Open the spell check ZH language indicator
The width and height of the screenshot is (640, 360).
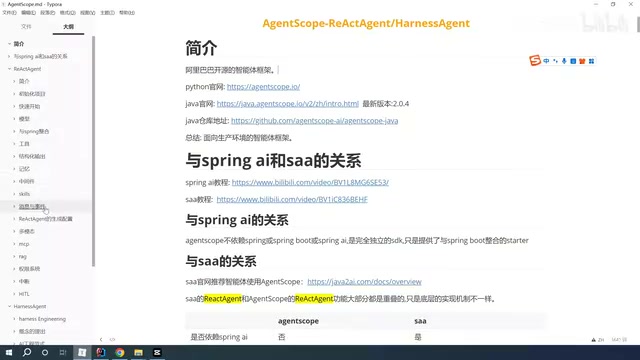[x=598, y=340]
